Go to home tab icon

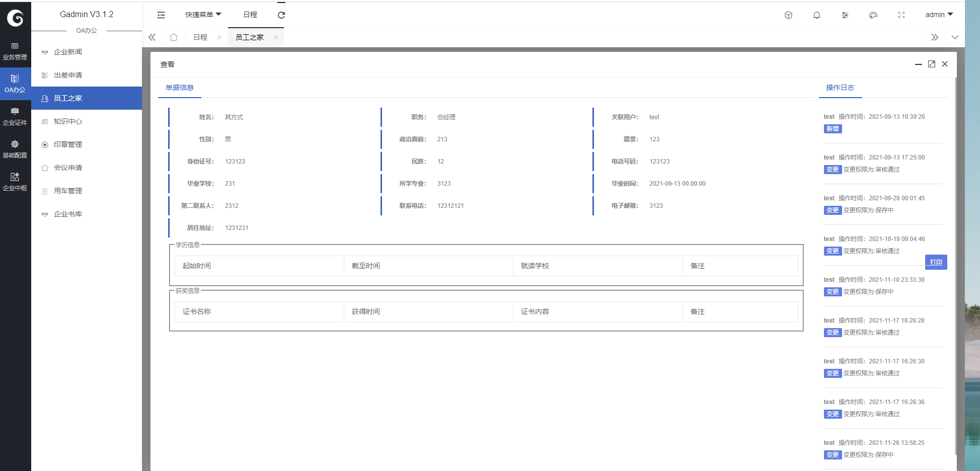click(x=174, y=37)
